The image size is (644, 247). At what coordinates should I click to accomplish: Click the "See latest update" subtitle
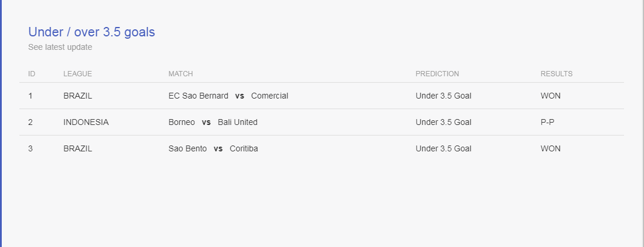pos(60,47)
